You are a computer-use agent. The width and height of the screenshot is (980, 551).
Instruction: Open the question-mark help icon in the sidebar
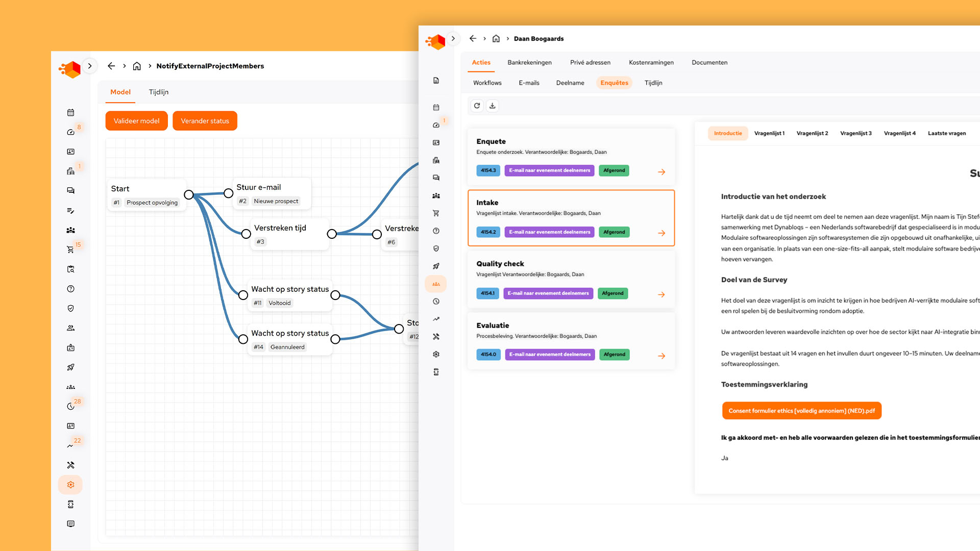pyautogui.click(x=70, y=288)
